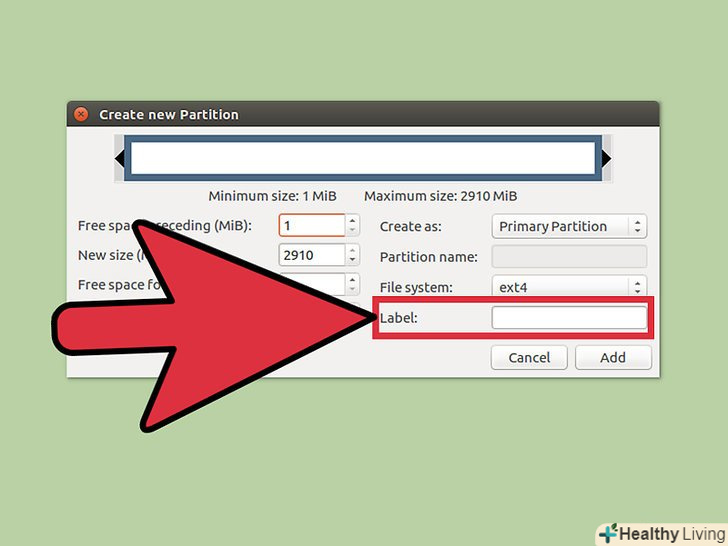Decrease Free space following value
728x546 pixels.
(352, 290)
